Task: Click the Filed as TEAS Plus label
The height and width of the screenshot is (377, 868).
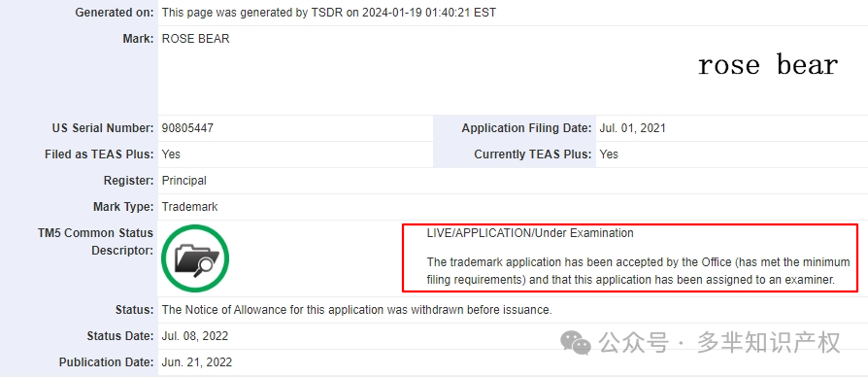Action: [99, 154]
